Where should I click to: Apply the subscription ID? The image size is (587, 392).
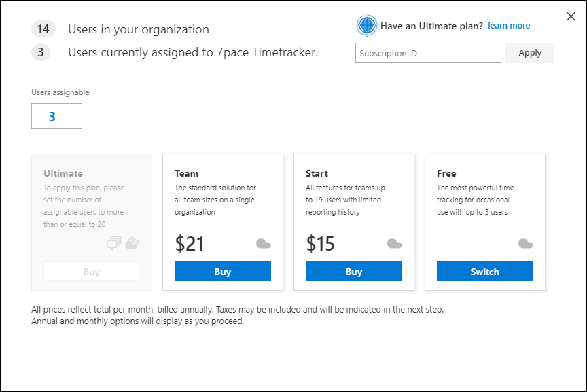tap(530, 53)
